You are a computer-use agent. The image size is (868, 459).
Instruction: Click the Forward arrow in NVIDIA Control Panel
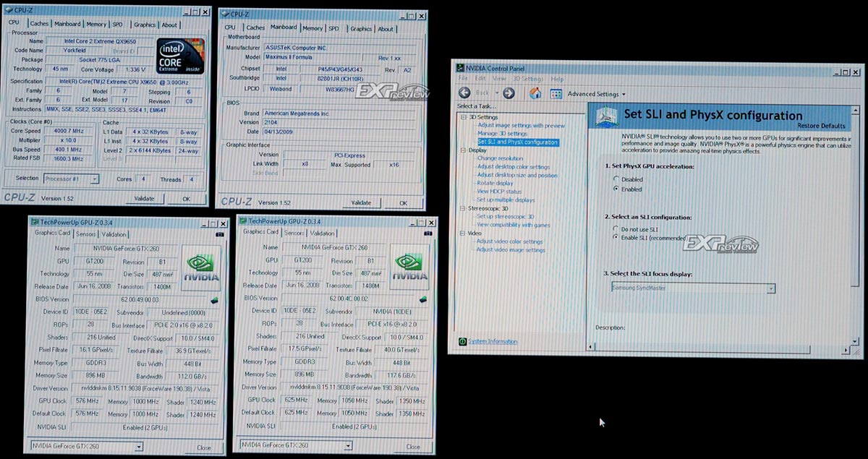(x=509, y=93)
